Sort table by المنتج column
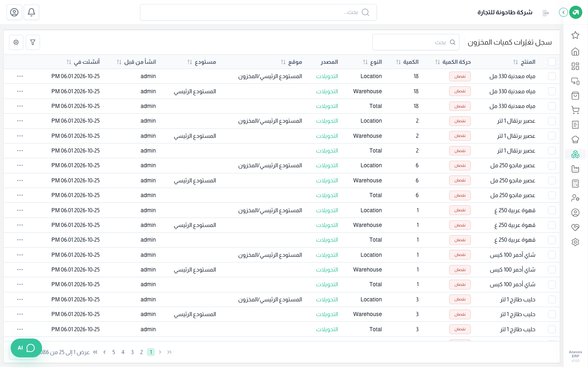Viewport: 588px width, 368px height. [x=516, y=62]
